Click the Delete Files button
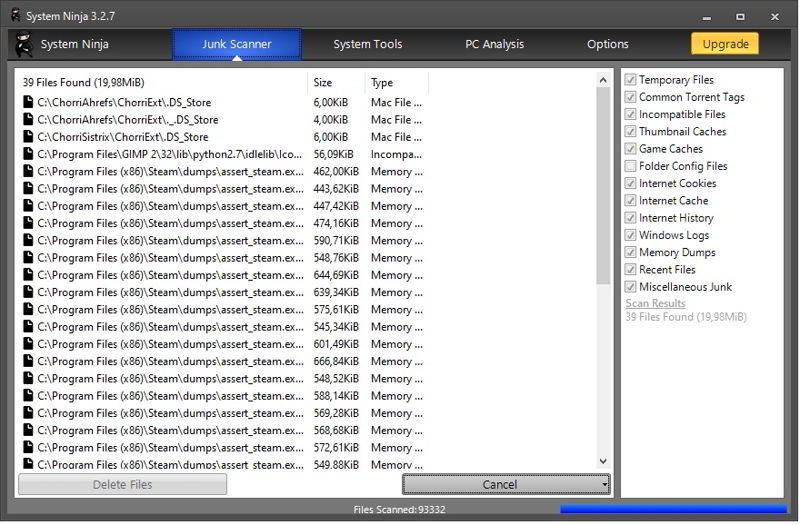The width and height of the screenshot is (800, 525). (x=122, y=485)
